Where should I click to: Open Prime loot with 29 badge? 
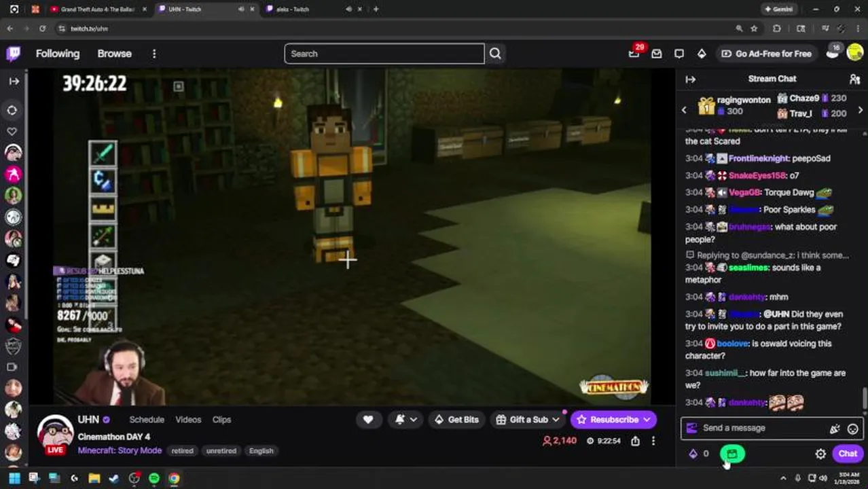pos(634,53)
